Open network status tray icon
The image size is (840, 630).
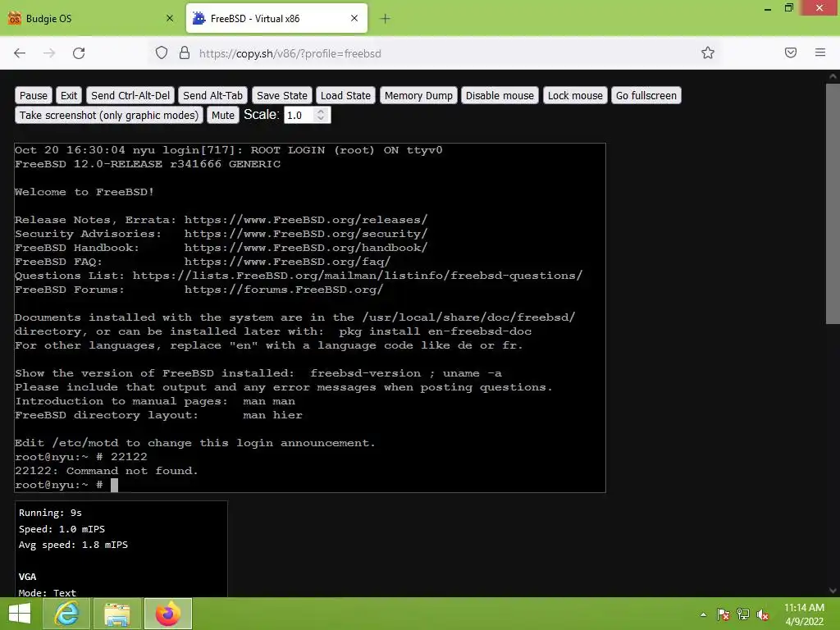[x=743, y=614]
